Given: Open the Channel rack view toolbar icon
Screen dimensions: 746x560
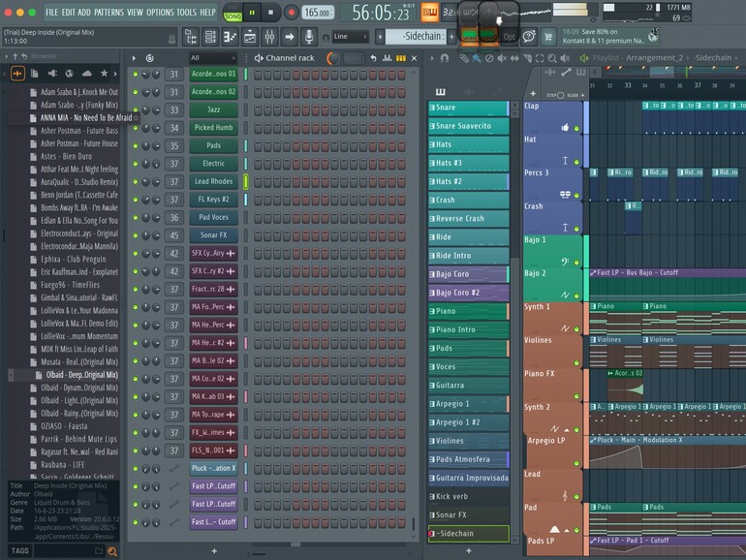Looking at the screenshot, I should (x=210, y=37).
